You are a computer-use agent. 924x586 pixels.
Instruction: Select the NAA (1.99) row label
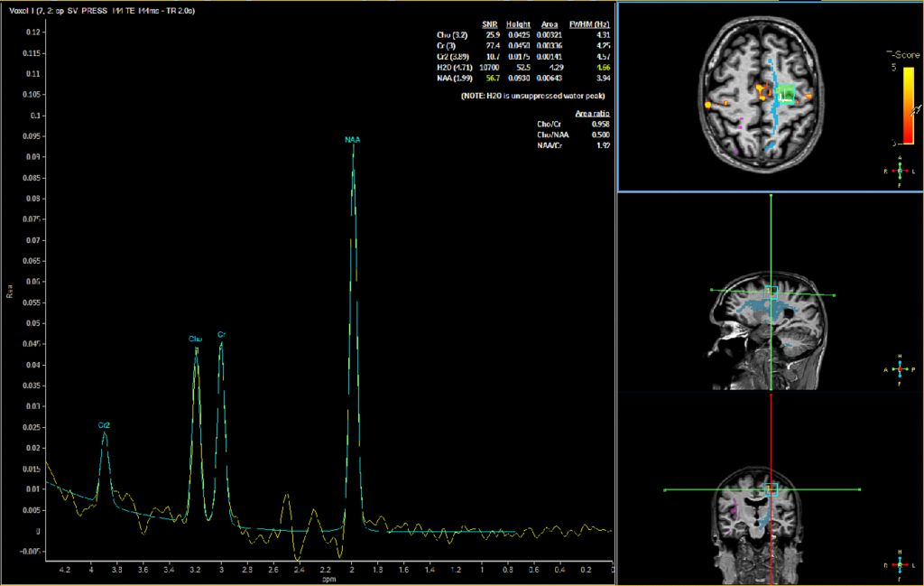(455, 78)
